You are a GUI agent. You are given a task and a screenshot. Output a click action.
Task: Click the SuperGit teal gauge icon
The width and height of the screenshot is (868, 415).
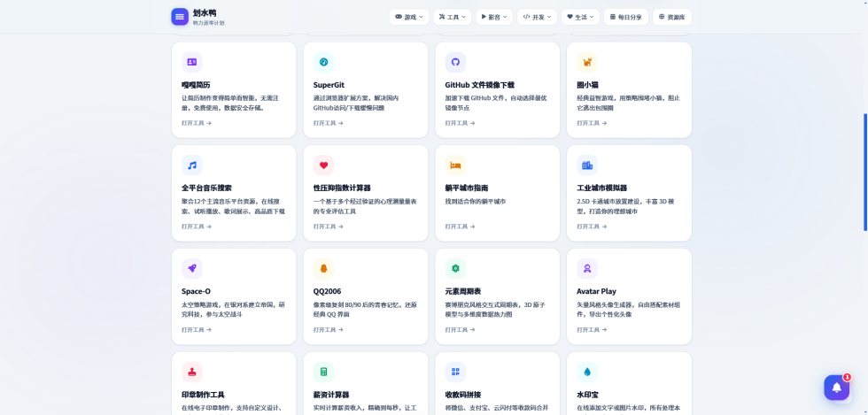pyautogui.click(x=324, y=62)
